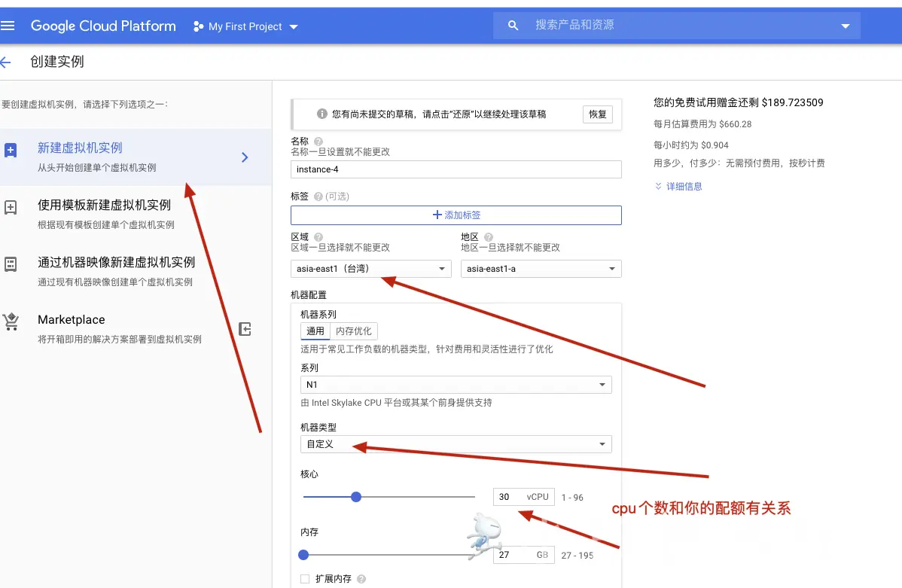The image size is (902, 588).
Task: Click help icon beside 扩展内存
Action: [x=361, y=580]
